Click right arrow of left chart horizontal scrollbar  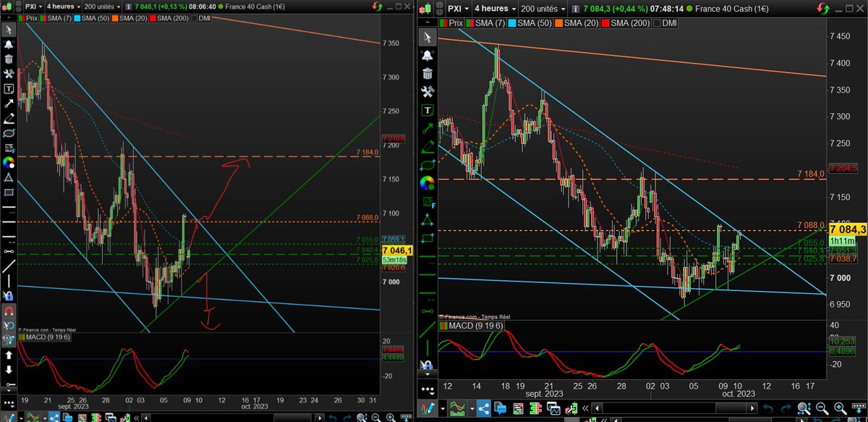(319, 418)
